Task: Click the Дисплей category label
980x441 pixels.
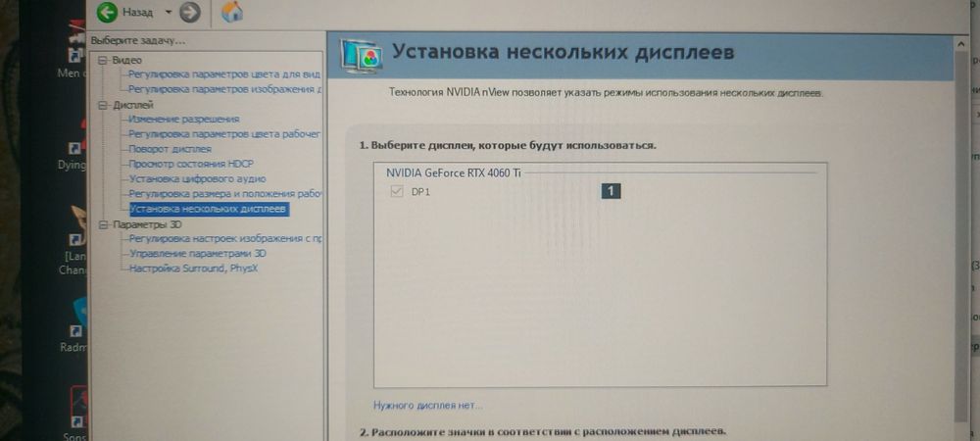Action: coord(132,105)
